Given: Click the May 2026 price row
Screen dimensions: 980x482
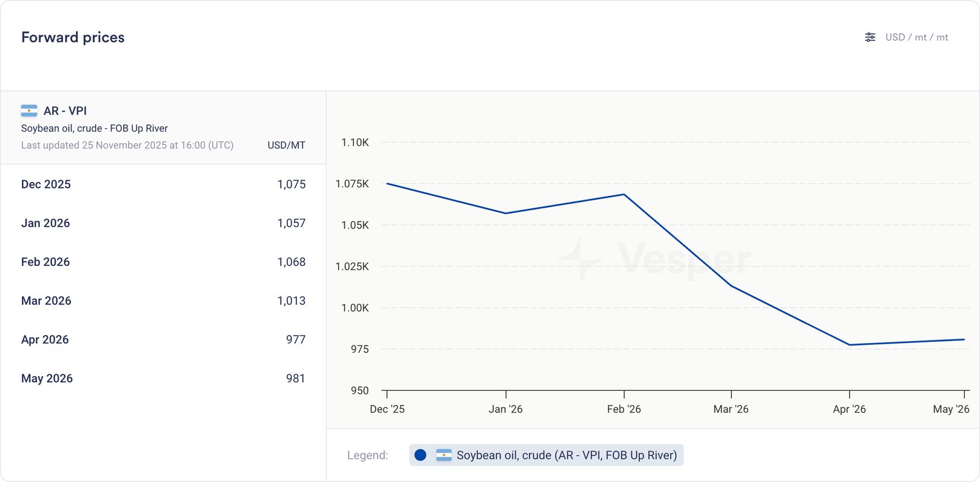Looking at the screenshot, I should [x=163, y=378].
